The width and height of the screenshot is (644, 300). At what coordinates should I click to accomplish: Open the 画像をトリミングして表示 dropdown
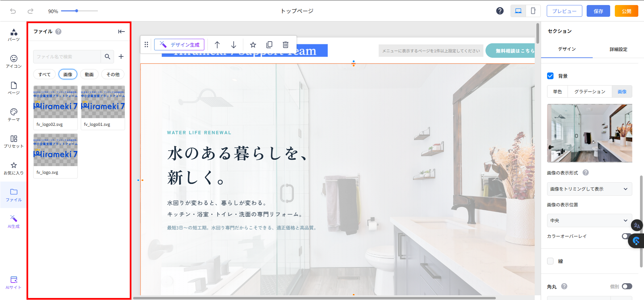(x=589, y=189)
